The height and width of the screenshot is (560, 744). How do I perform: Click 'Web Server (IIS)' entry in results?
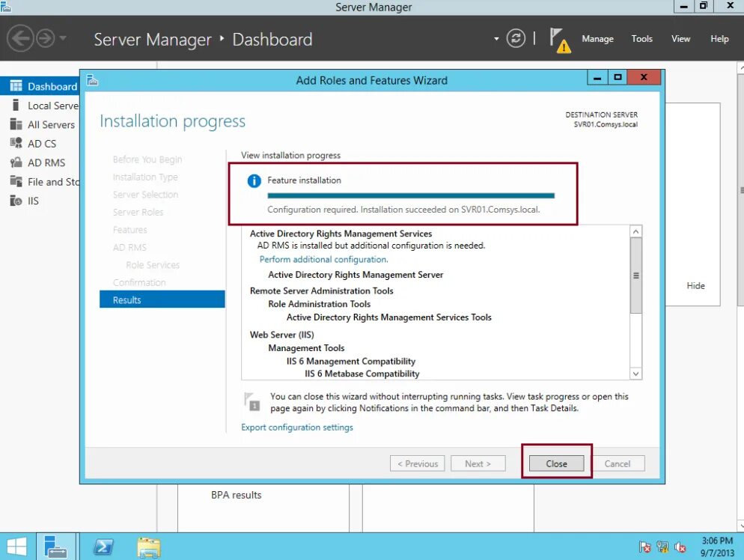[x=282, y=335]
